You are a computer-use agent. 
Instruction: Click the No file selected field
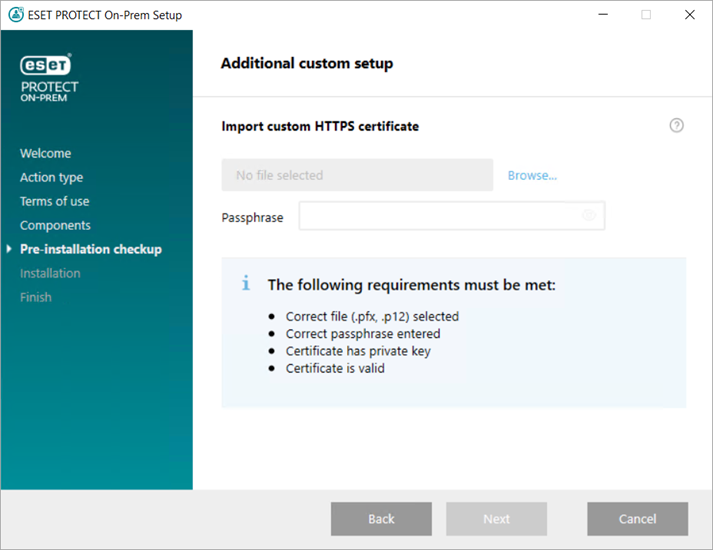pyautogui.click(x=357, y=175)
